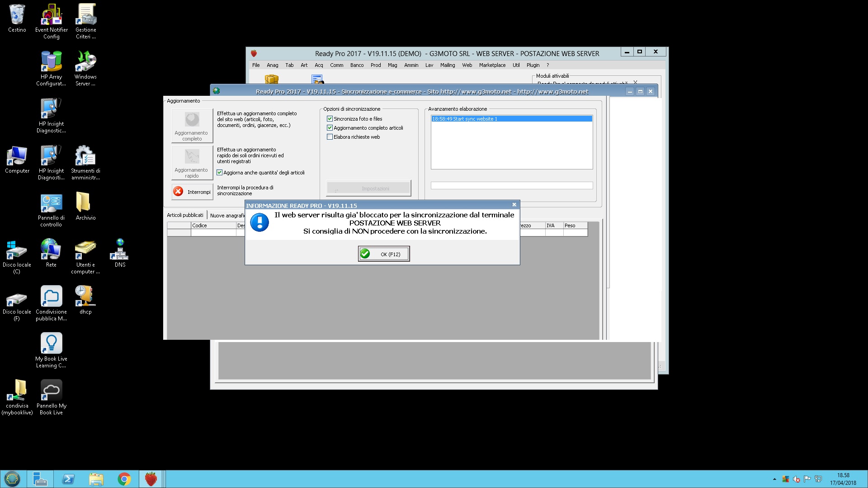Open the DNS desktop icon

(x=120, y=253)
